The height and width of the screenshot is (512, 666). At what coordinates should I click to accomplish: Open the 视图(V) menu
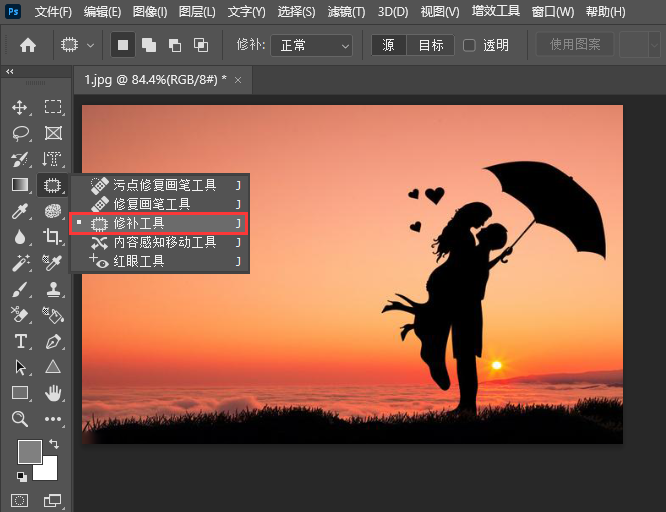click(440, 12)
